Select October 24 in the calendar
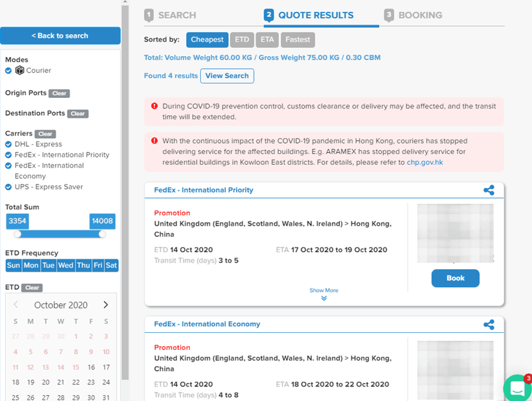Image resolution: width=532 pixels, height=401 pixels. click(106, 382)
